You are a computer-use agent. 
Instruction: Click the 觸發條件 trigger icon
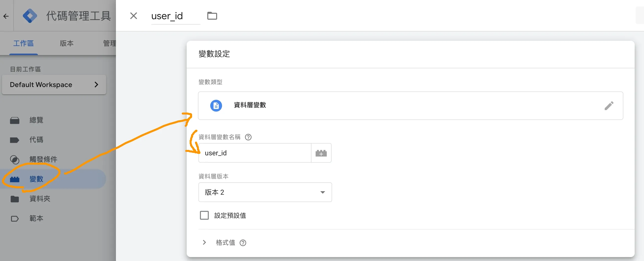click(x=14, y=160)
